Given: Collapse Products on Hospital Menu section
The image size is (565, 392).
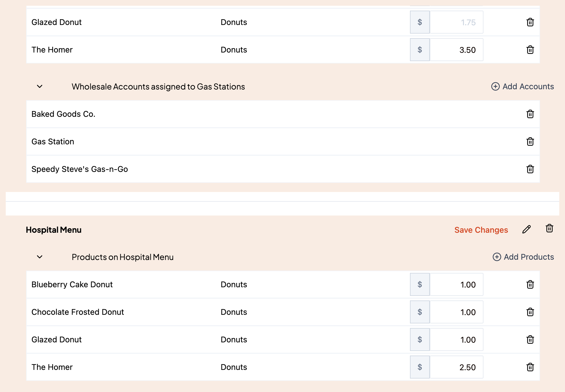Looking at the screenshot, I should tap(40, 257).
